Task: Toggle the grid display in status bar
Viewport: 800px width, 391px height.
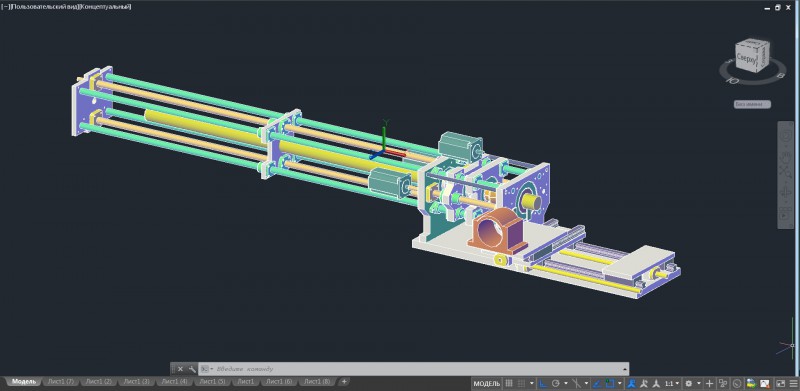Action: 509,383
